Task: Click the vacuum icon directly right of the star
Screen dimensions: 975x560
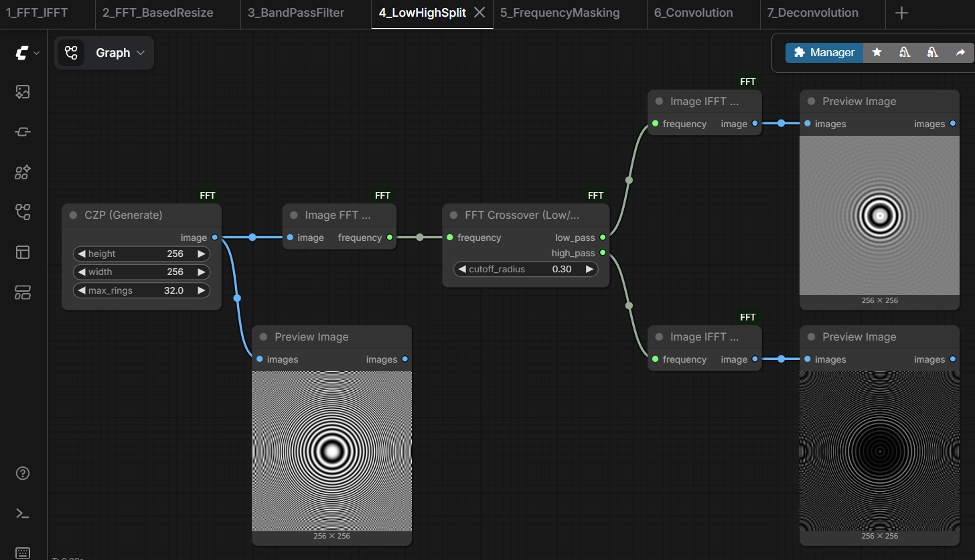Action: pyautogui.click(x=905, y=52)
